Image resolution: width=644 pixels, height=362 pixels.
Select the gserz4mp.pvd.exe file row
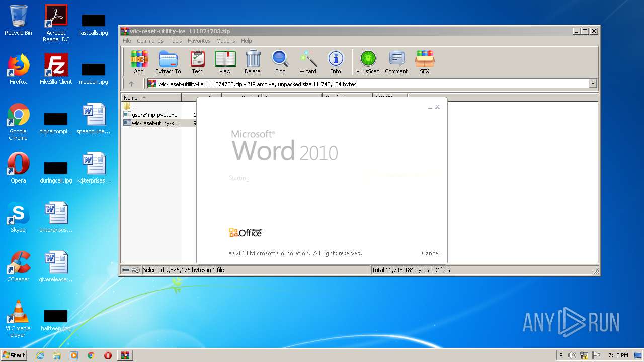[159, 115]
